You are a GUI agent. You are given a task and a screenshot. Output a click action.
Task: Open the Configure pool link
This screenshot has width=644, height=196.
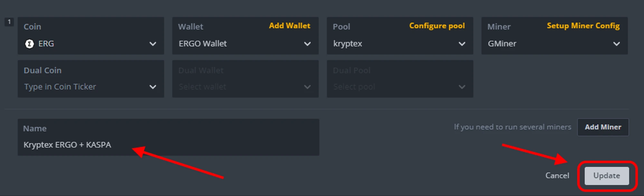[x=437, y=26]
